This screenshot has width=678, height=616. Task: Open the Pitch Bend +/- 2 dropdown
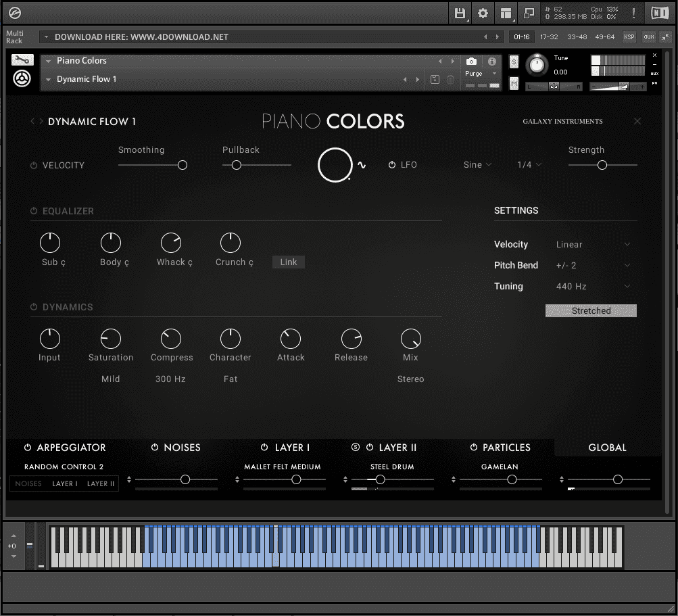pyautogui.click(x=593, y=265)
